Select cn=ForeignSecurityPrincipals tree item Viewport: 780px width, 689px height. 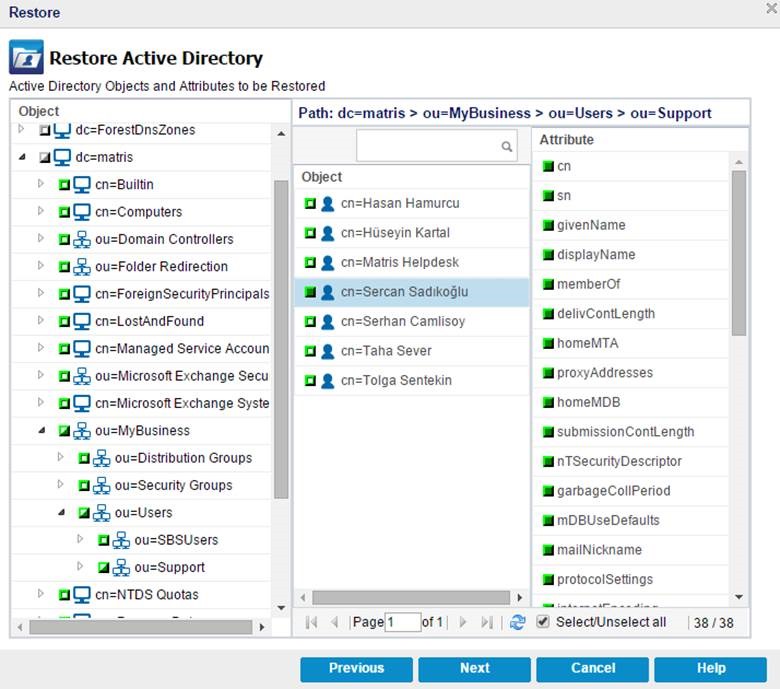point(182,294)
